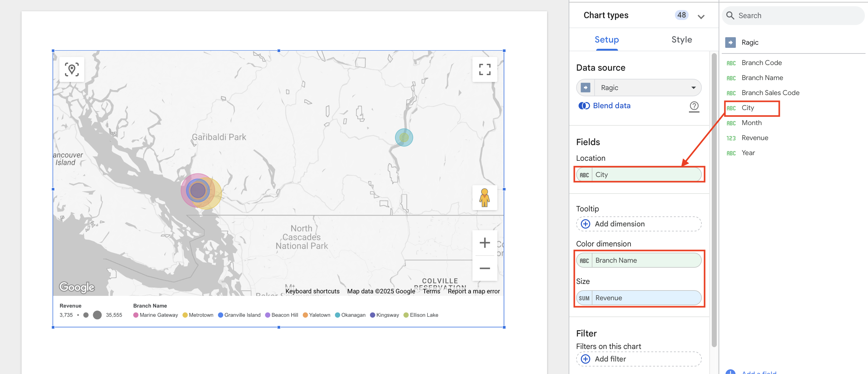Zoom in on the map
Screen dimensions: 868x374
pyautogui.click(x=485, y=243)
